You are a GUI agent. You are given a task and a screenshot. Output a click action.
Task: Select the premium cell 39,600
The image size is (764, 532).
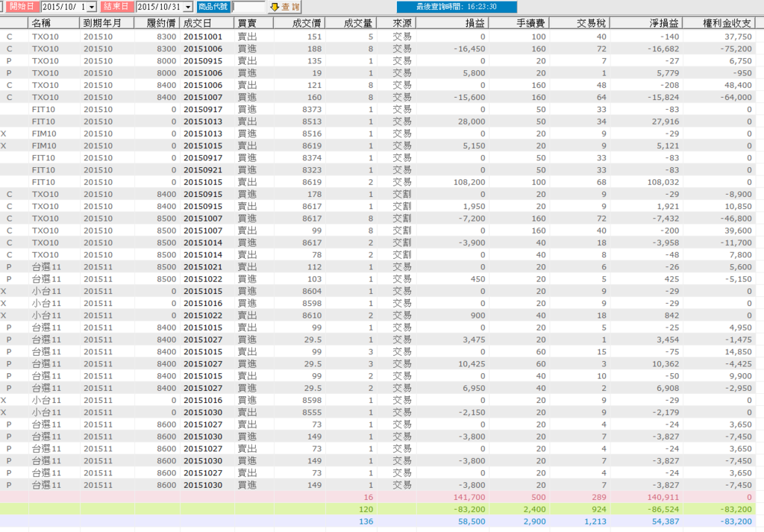coord(738,231)
